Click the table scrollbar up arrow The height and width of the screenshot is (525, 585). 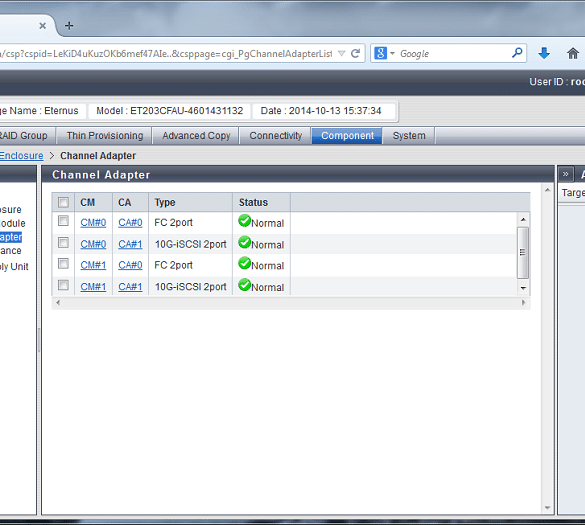click(x=523, y=219)
